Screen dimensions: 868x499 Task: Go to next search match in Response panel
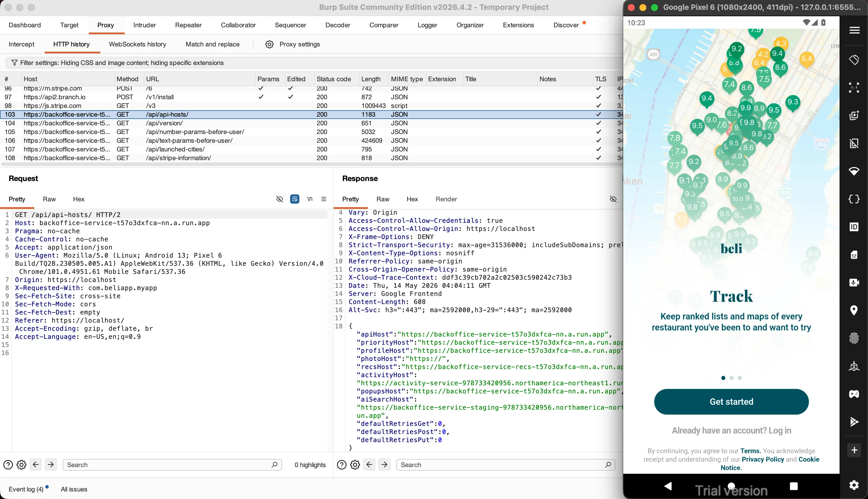pyautogui.click(x=384, y=465)
